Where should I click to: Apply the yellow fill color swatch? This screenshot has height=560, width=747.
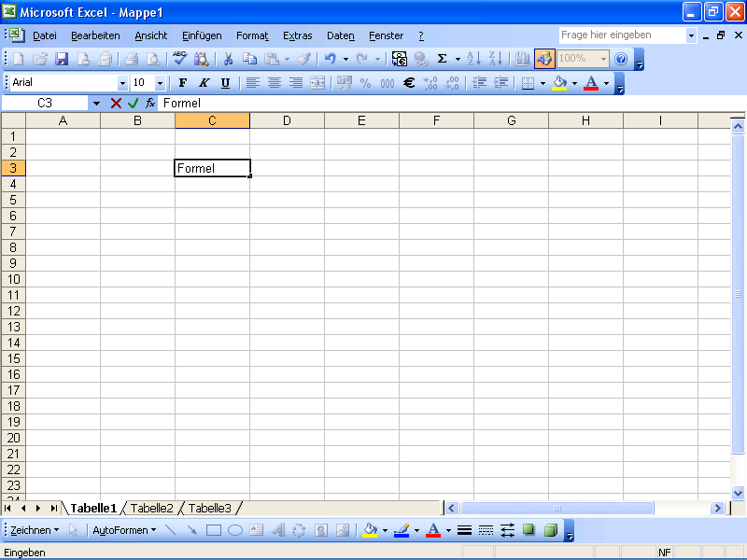coord(559,83)
